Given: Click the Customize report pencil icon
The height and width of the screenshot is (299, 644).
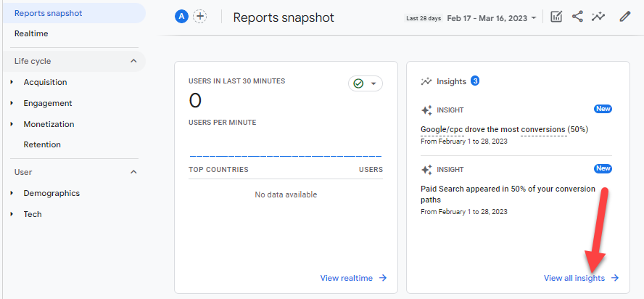Looking at the screenshot, I should tap(624, 17).
